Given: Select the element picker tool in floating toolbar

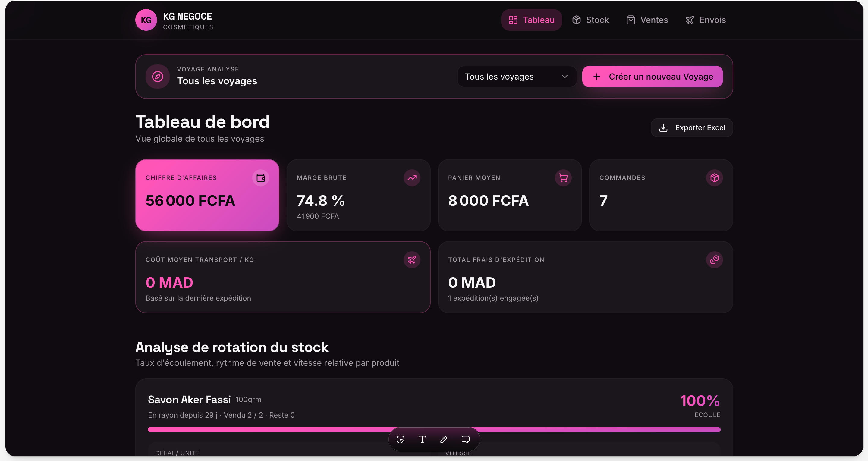Looking at the screenshot, I should (400, 439).
